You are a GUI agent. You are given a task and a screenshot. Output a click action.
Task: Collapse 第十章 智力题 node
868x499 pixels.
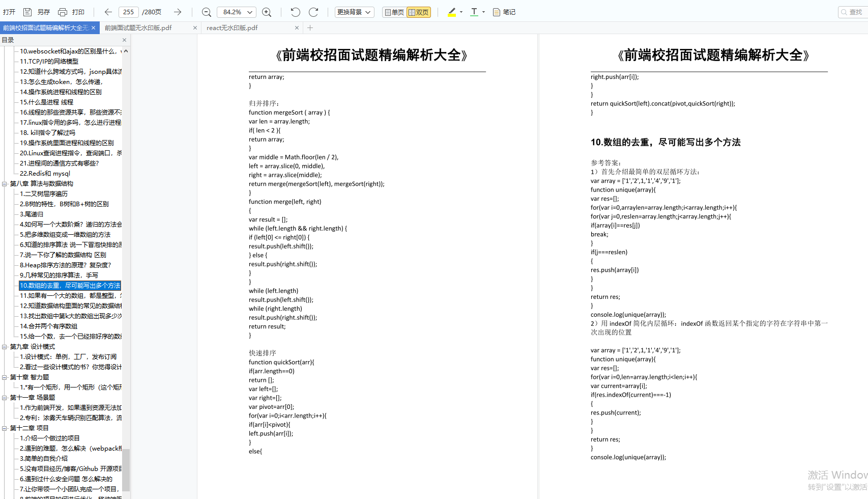[5, 377]
